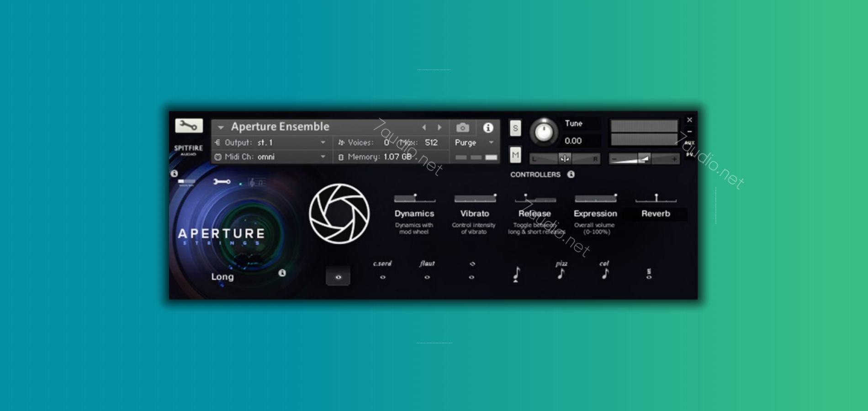Click the Long articulation name text

222,277
